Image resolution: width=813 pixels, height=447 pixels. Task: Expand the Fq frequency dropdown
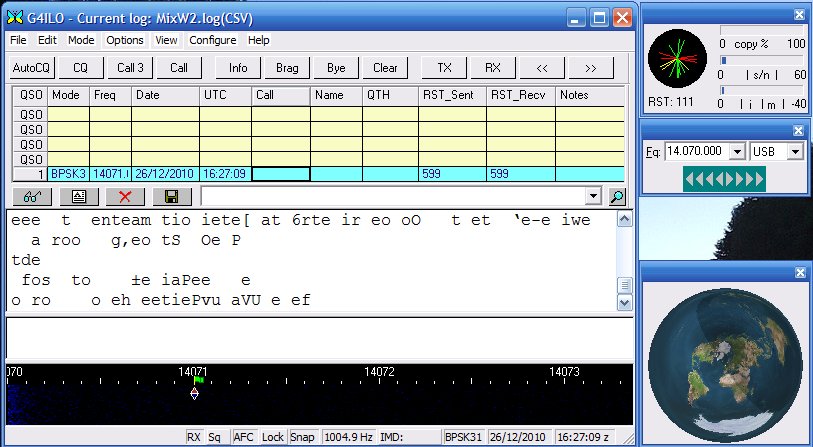(x=737, y=150)
